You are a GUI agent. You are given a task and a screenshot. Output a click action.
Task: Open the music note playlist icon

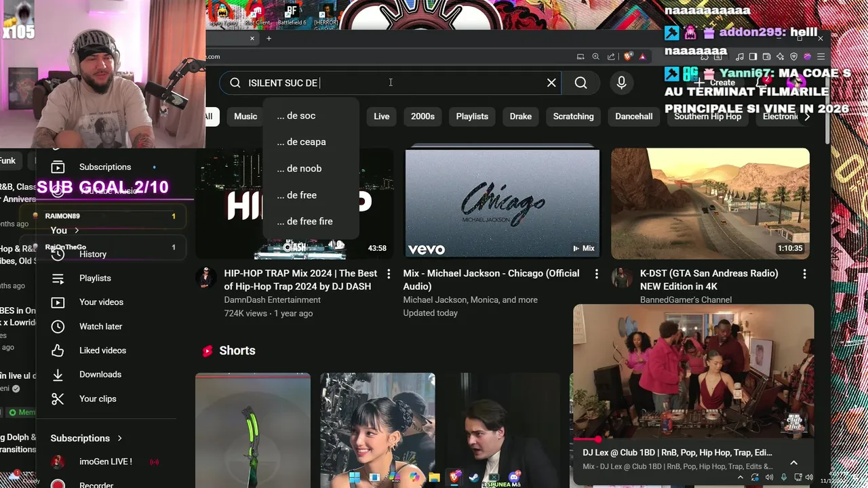(x=740, y=57)
